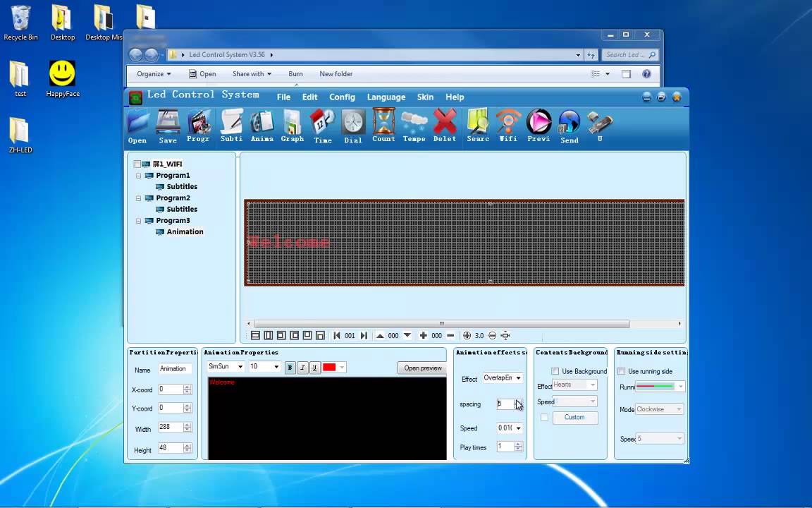Collapse the Program3 tree node
The width and height of the screenshot is (812, 508).
[x=138, y=221]
